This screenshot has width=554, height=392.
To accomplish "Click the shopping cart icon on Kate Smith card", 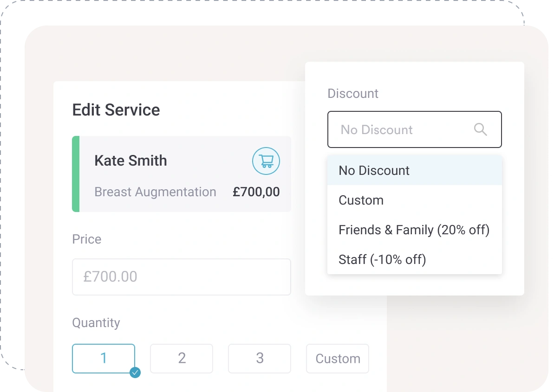I will tap(266, 161).
